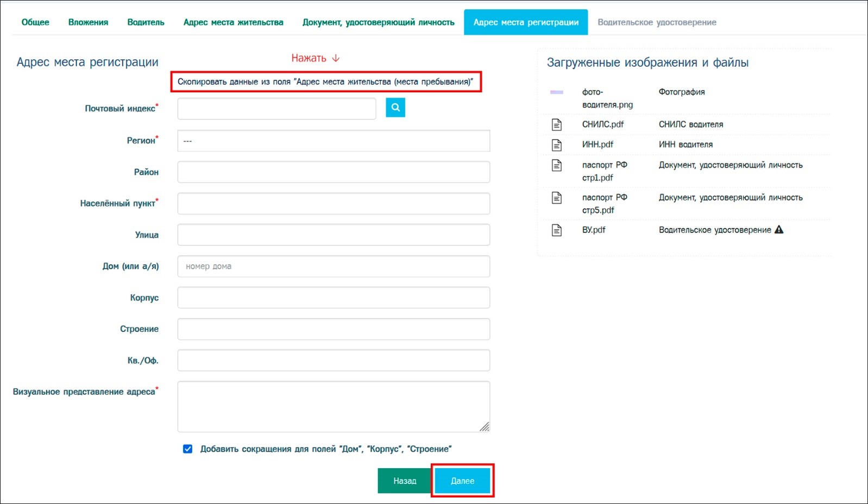
Task: Focus the Почтовый индекс input field
Action: [277, 109]
